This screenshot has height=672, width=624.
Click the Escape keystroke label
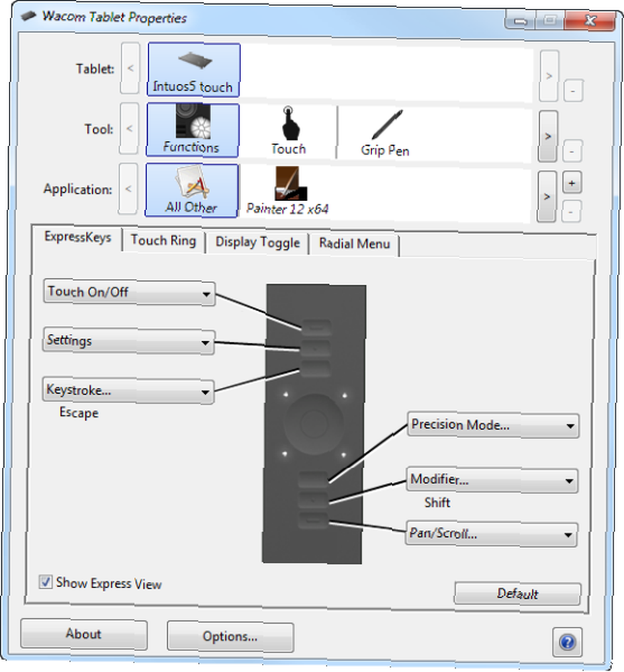(x=79, y=413)
